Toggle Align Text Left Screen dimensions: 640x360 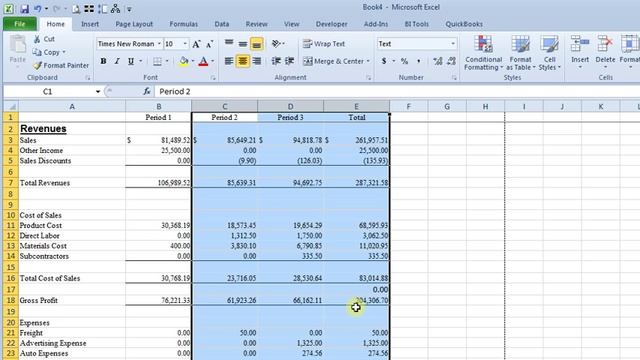(229, 61)
